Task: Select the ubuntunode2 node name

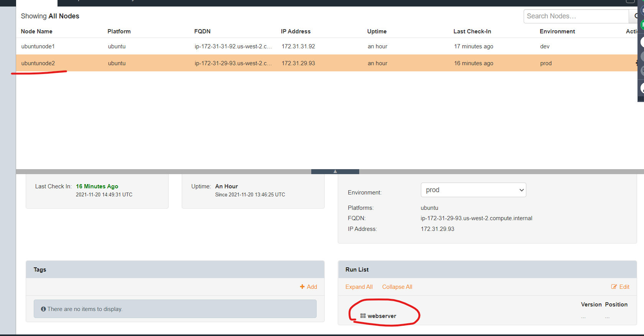Action: pos(38,63)
